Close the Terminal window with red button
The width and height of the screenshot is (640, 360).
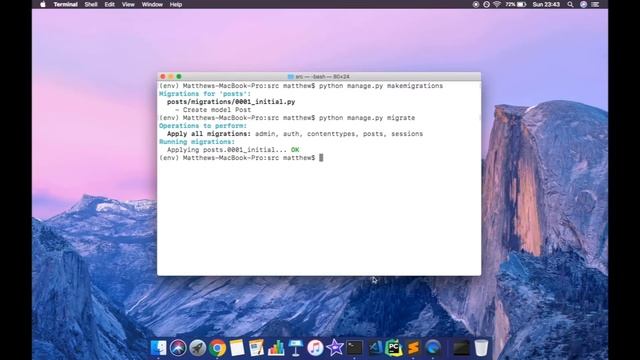pyautogui.click(x=163, y=76)
